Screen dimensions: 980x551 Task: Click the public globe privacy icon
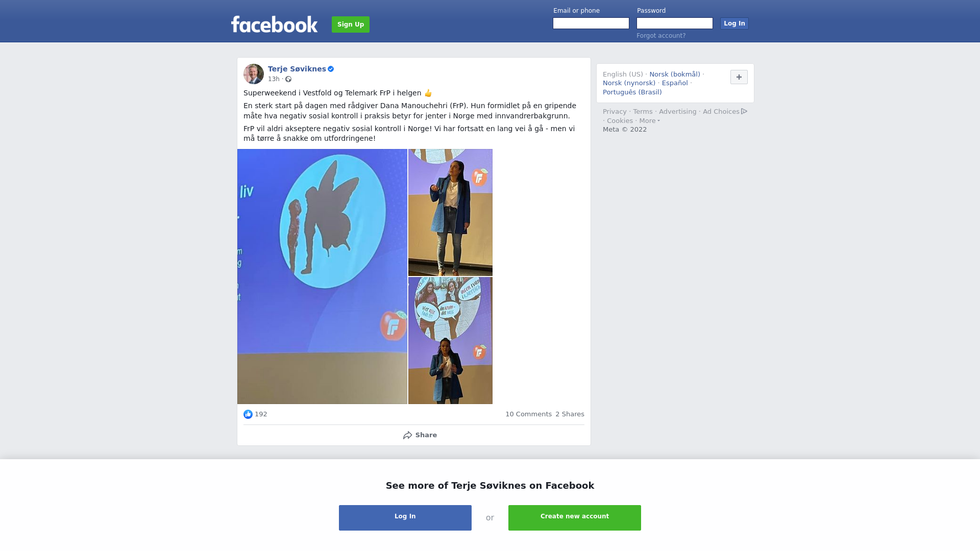tap(288, 79)
